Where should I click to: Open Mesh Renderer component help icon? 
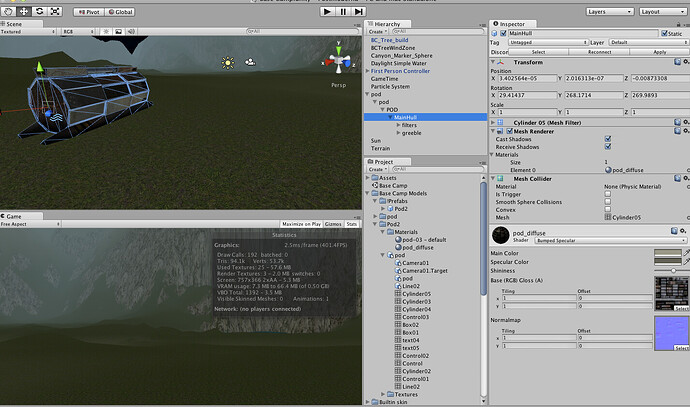tap(677, 131)
